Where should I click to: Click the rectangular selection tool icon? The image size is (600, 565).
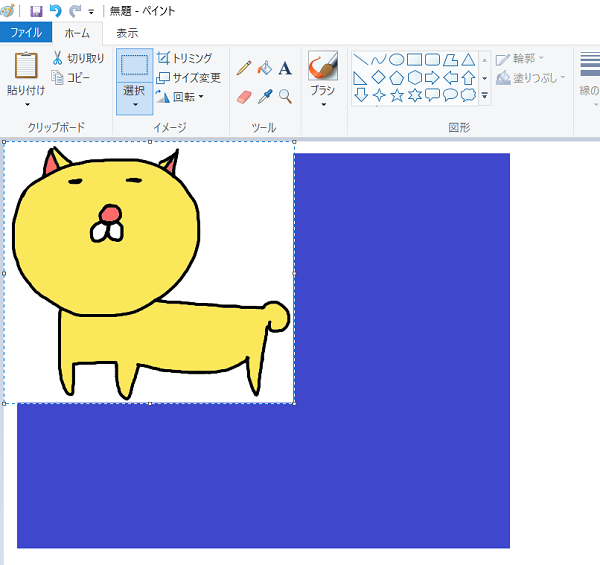click(x=135, y=65)
